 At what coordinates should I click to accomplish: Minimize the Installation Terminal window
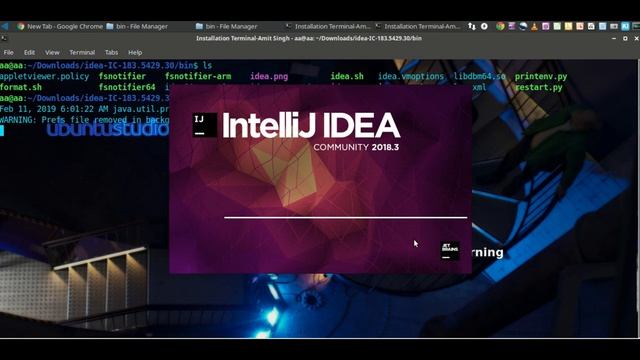tap(614, 38)
